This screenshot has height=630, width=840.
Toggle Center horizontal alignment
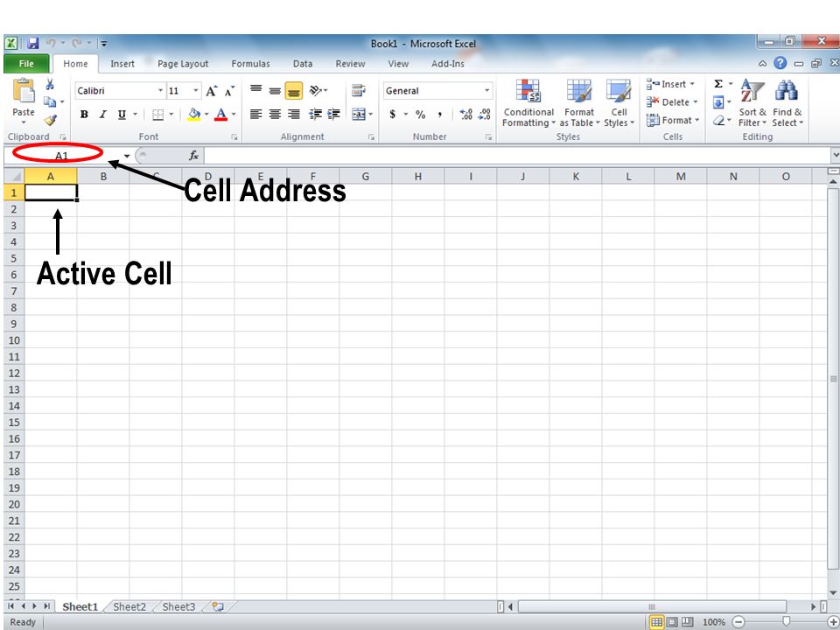pos(275,114)
